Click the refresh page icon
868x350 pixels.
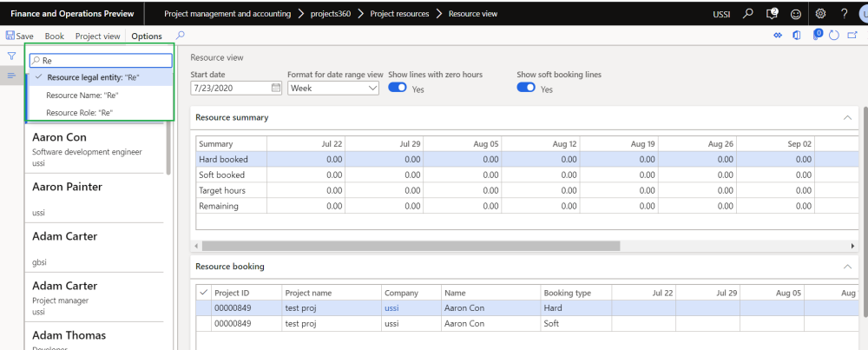coord(834,36)
